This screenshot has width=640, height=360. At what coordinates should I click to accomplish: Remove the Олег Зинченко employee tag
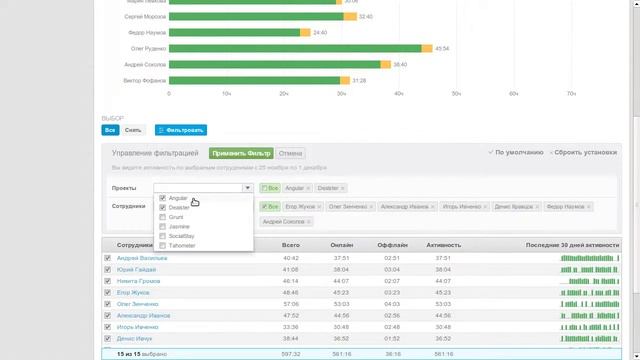[371, 207]
